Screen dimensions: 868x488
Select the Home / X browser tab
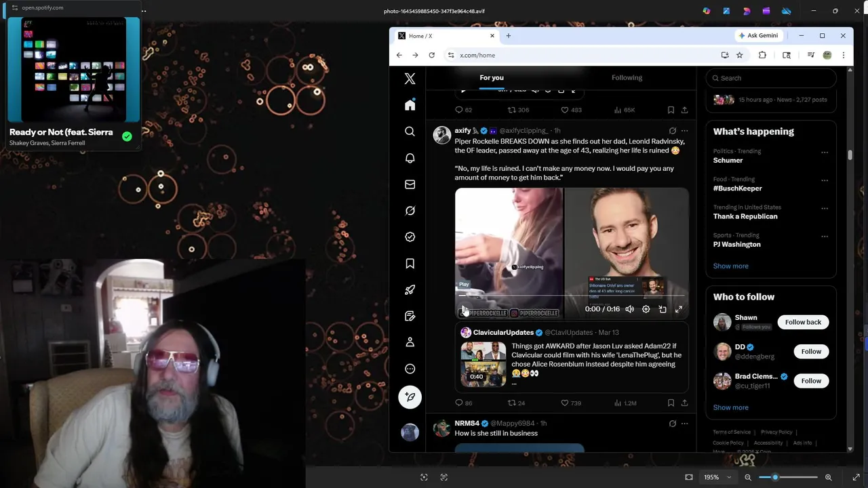tap(446, 36)
